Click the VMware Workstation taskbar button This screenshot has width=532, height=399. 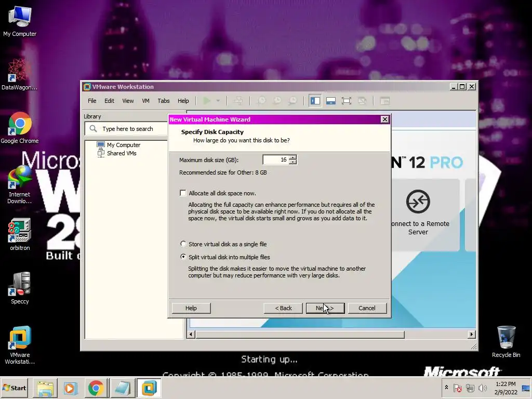tap(149, 388)
